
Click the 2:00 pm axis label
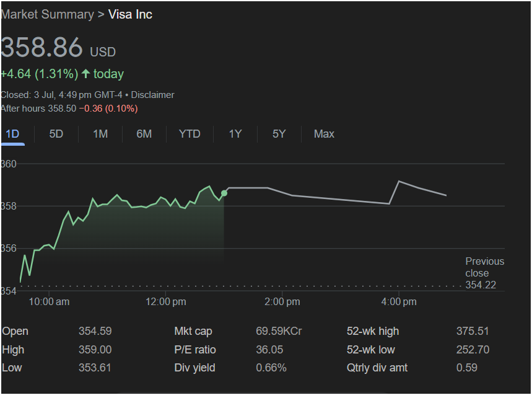pyautogui.click(x=282, y=301)
